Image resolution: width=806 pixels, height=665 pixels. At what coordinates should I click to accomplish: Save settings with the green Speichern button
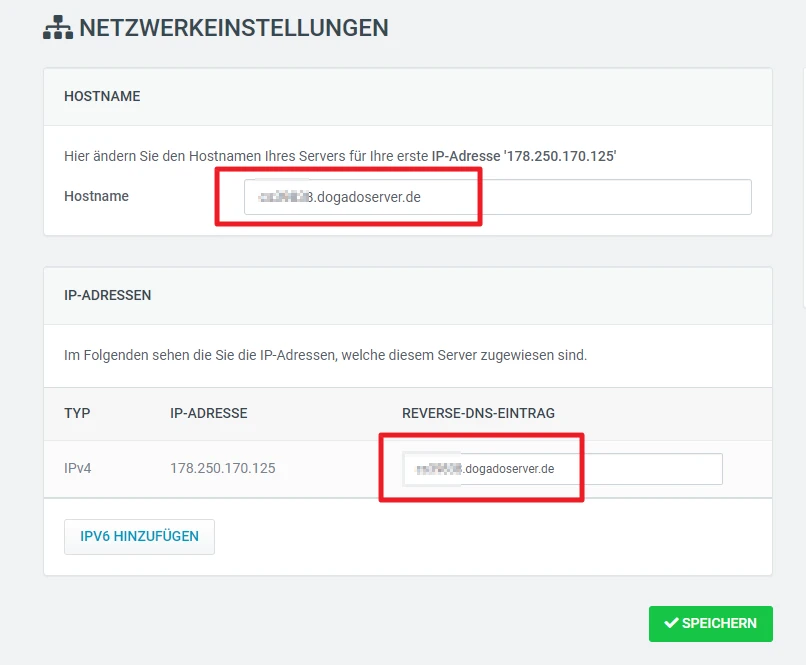tap(710, 623)
